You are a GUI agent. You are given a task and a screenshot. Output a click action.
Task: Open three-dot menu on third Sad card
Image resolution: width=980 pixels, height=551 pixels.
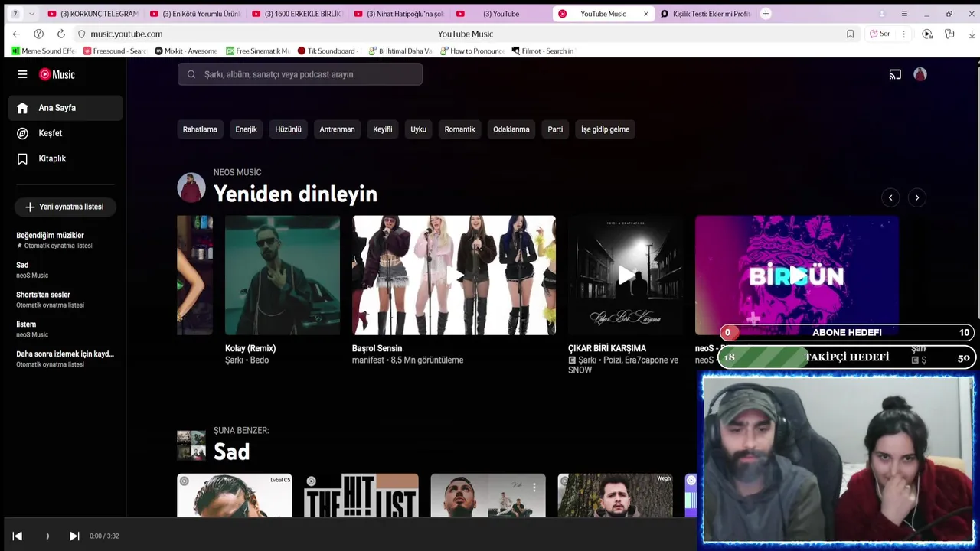(x=534, y=487)
